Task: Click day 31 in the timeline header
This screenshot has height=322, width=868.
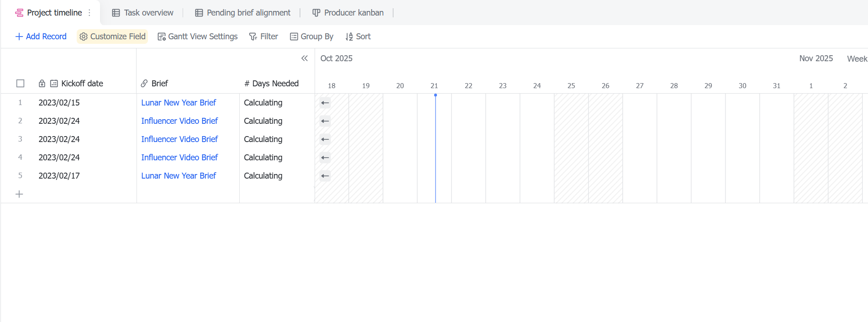Action: [x=777, y=85]
